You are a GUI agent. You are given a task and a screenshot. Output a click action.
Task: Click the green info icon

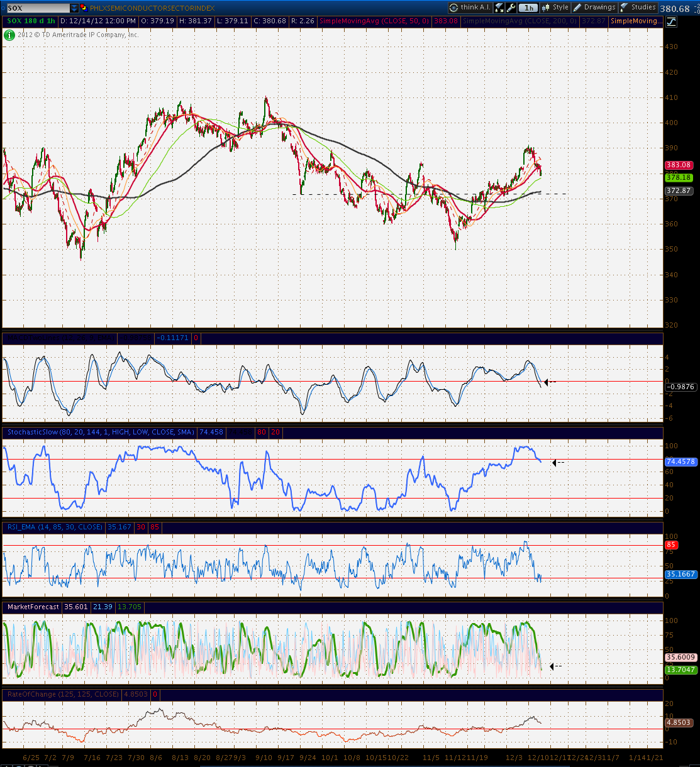9,35
